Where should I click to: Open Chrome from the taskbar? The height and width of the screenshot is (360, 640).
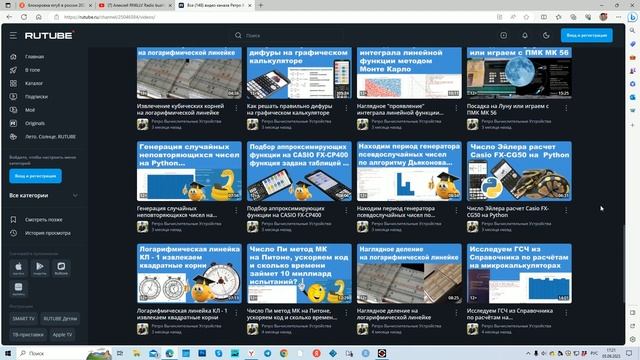click(x=284, y=353)
